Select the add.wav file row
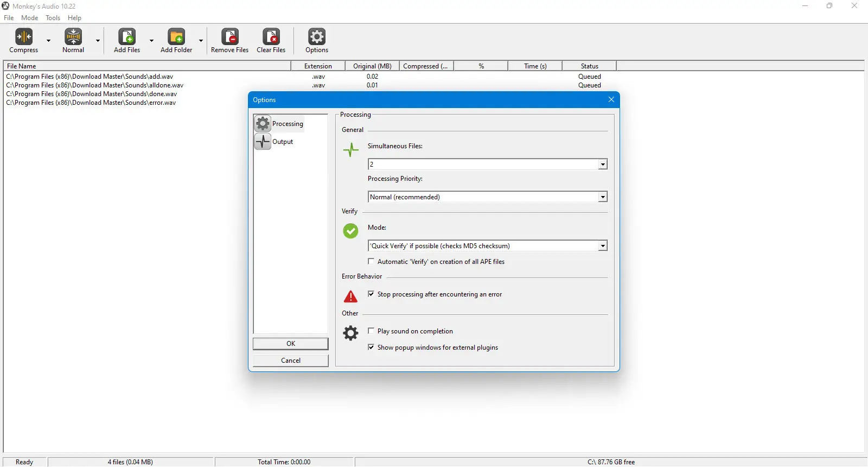The height and width of the screenshot is (467, 868). tap(90, 77)
